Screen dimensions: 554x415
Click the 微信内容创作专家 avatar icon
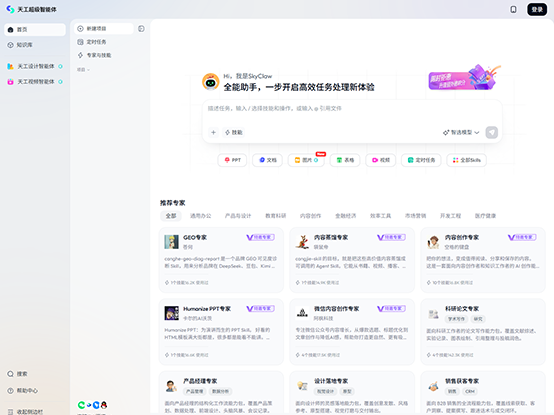[x=302, y=313]
